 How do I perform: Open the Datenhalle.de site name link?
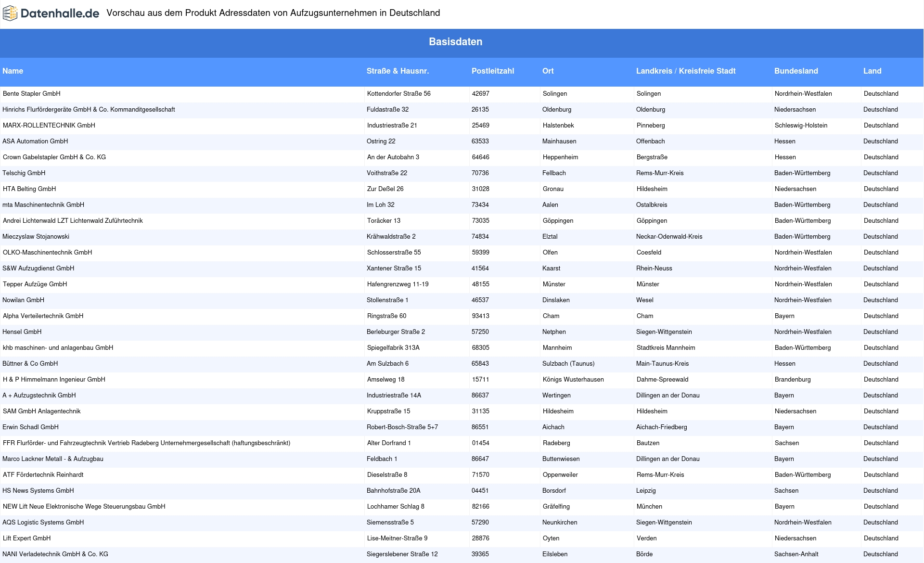click(x=60, y=13)
